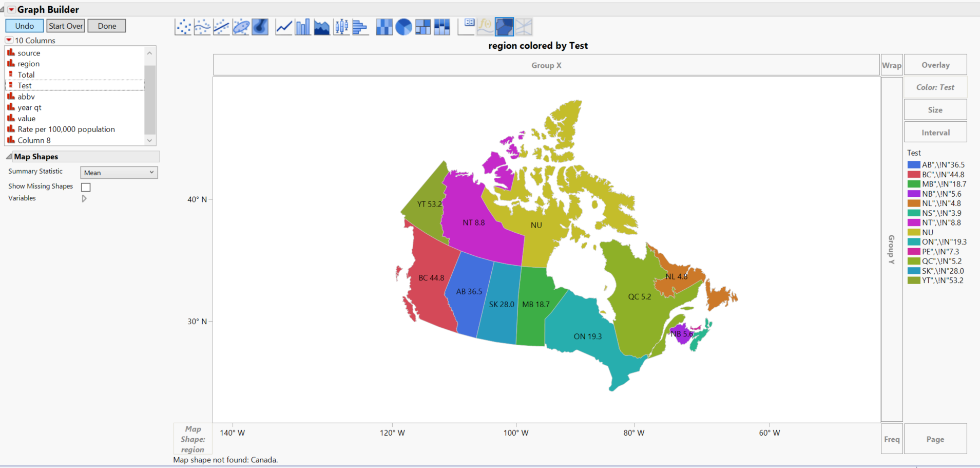Click the Done button
980x468 pixels.
[x=106, y=25]
